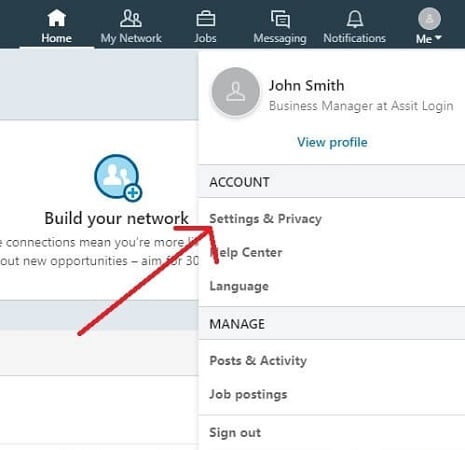Screen dimensions: 465x450
Task: Click the My Network tab label
Action: [131, 39]
